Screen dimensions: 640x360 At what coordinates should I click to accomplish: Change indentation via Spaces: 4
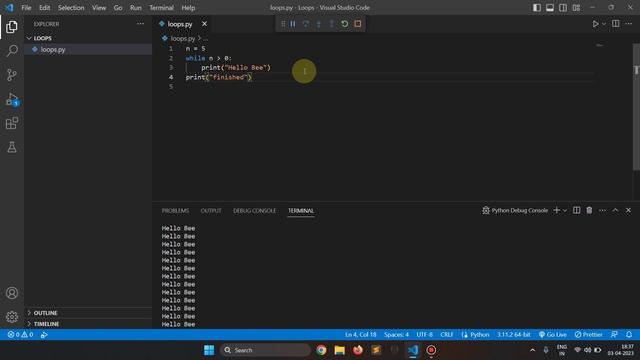tap(396, 335)
